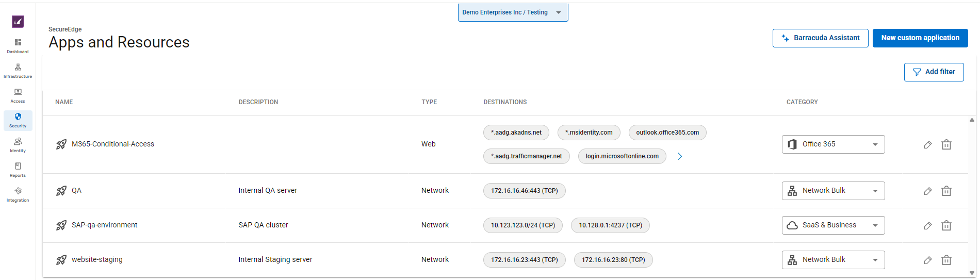Open the Dashboard sidebar section
The width and height of the screenshot is (980, 280).
pyautogui.click(x=18, y=45)
